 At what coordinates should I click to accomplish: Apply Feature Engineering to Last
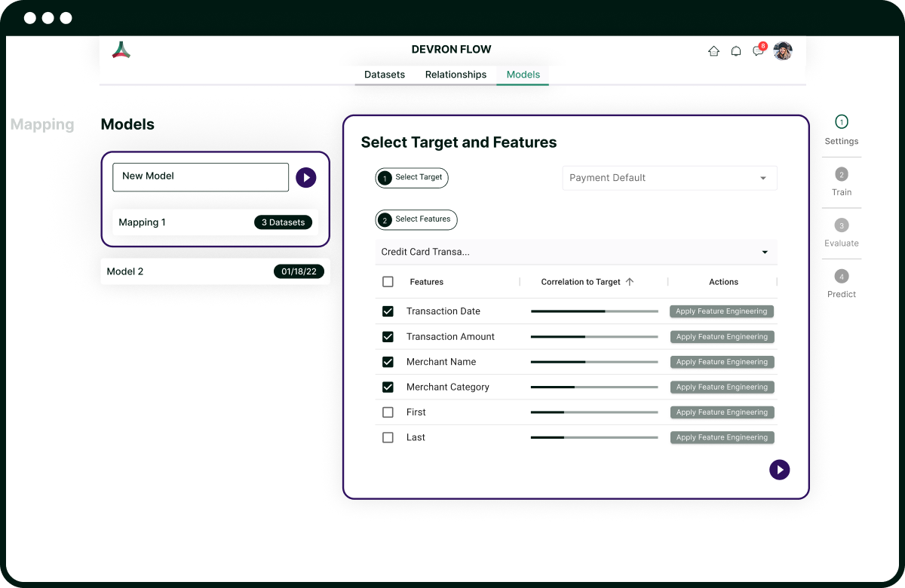(x=722, y=437)
